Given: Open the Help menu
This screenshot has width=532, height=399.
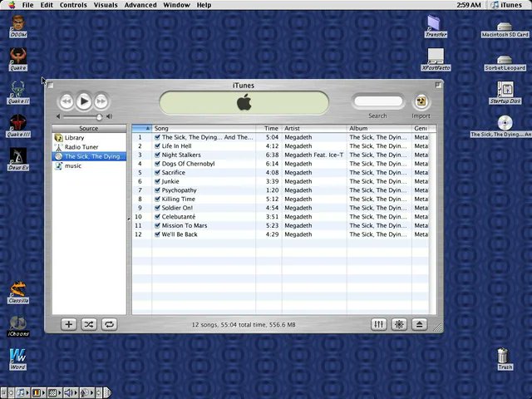Looking at the screenshot, I should pos(204,5).
